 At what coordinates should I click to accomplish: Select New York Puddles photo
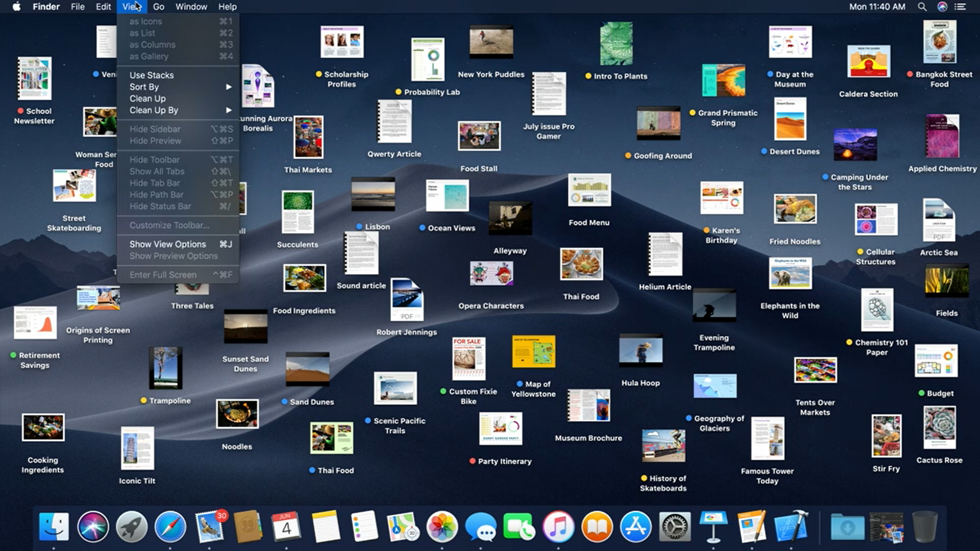[x=491, y=42]
